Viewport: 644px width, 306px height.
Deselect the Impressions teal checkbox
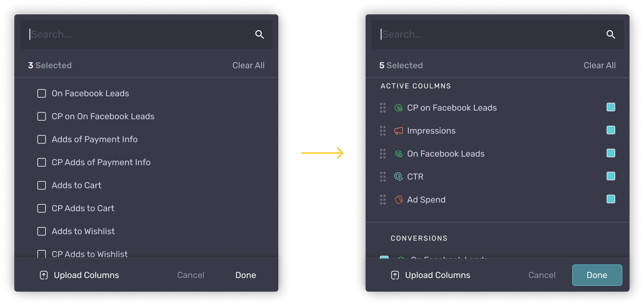coord(611,130)
